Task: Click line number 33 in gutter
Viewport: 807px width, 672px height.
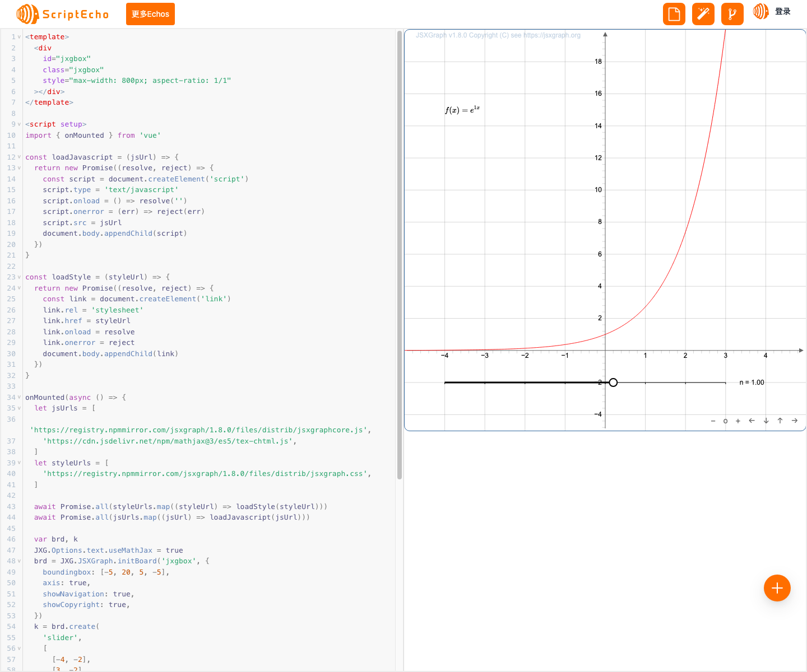Action: (11, 386)
